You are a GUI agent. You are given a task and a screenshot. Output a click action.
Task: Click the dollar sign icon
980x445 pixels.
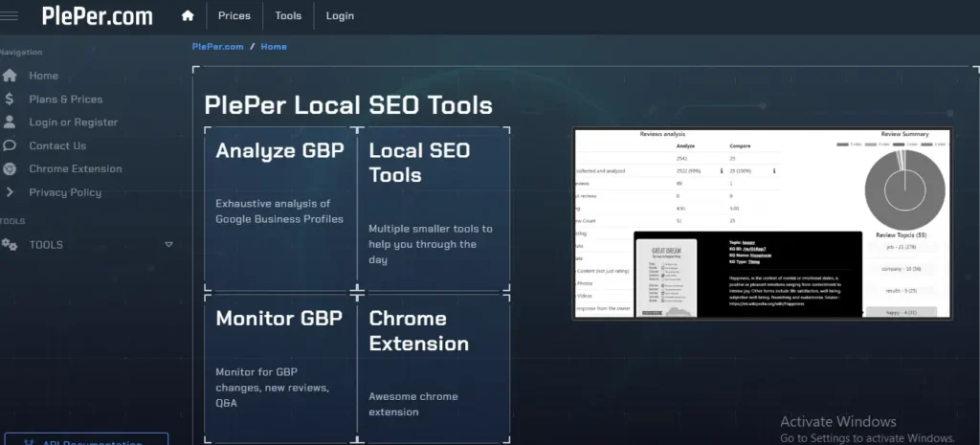10,99
